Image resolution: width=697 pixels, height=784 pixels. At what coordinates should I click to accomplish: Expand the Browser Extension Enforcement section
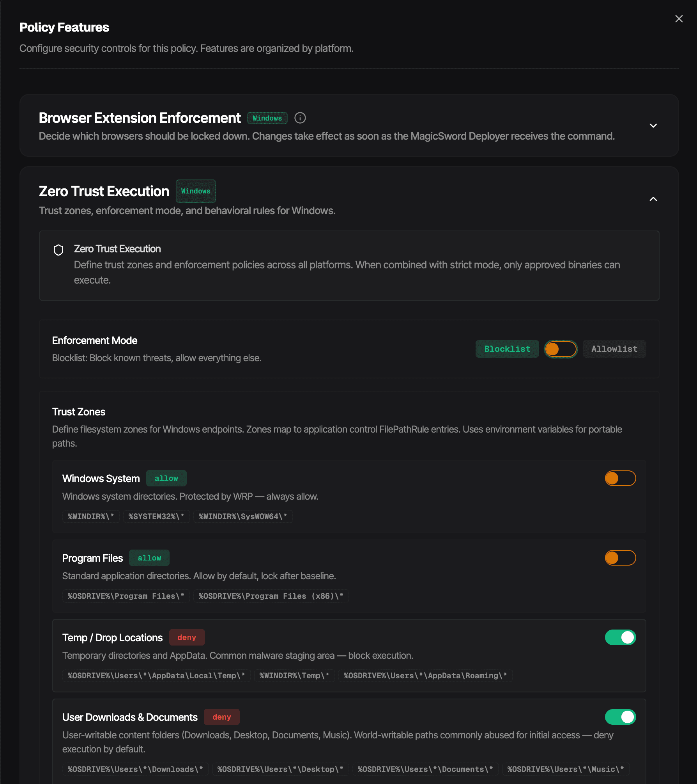tap(653, 126)
